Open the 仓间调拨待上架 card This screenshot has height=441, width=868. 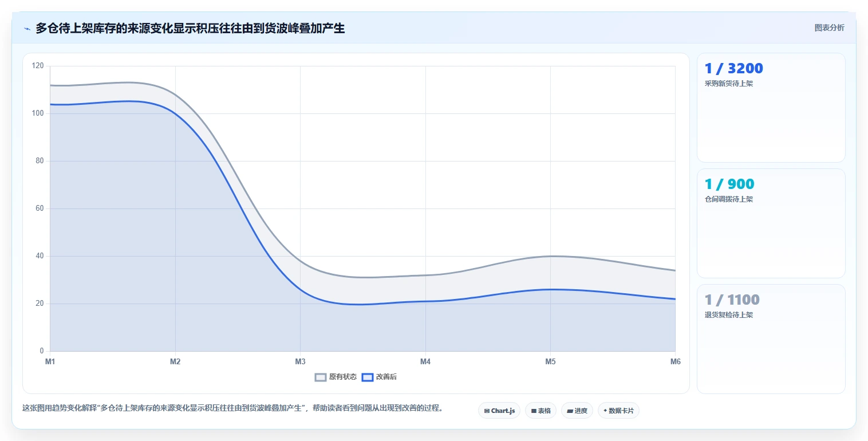pos(771,223)
